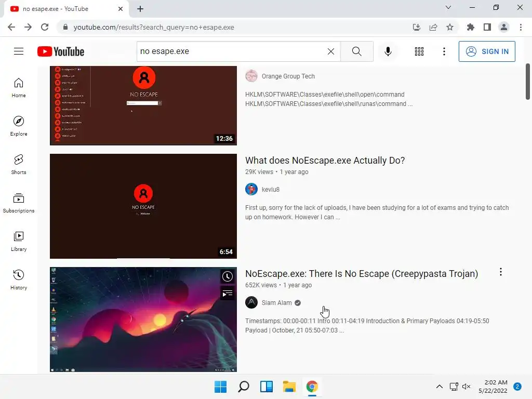Click the SIGN IN button
532x399 pixels.
[x=487, y=51]
